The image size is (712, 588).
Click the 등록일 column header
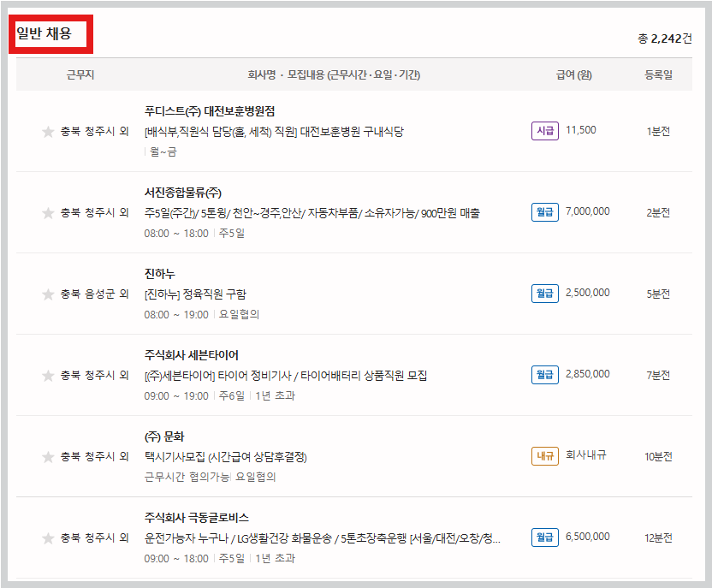(658, 74)
